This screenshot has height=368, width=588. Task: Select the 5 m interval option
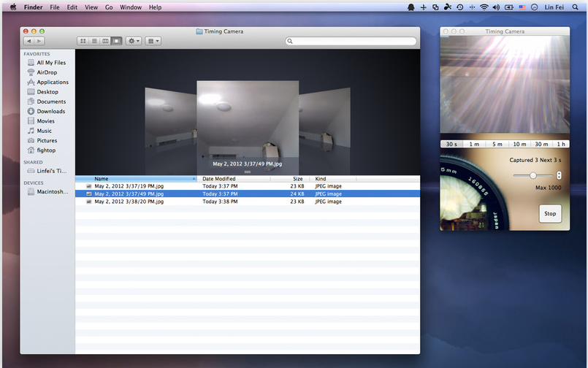(x=497, y=144)
